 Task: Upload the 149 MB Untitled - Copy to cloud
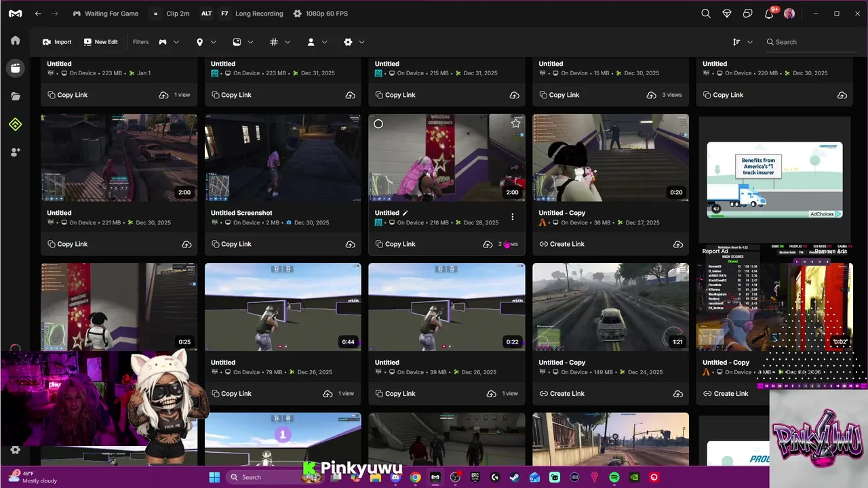(x=677, y=394)
